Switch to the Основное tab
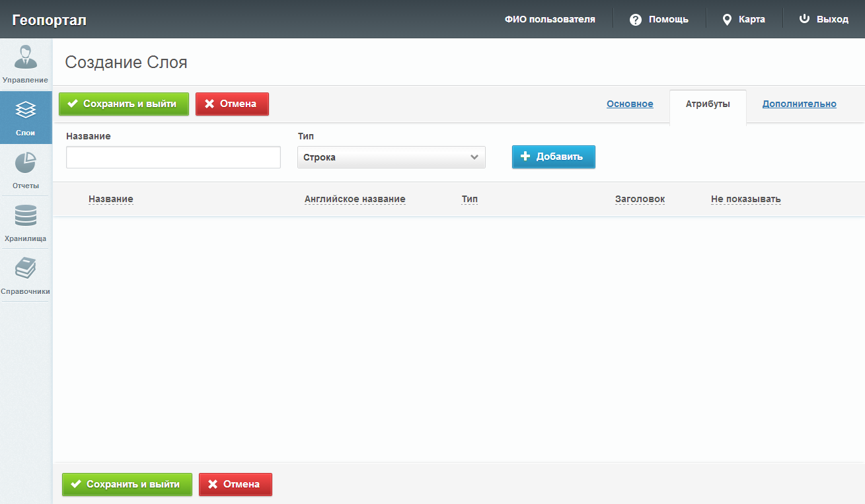The width and height of the screenshot is (865, 504). [630, 104]
